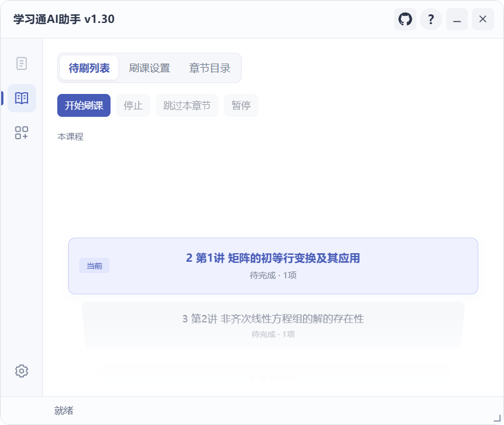This screenshot has height=425, width=504.
Task: Click the 就绪 status text
Action: [x=64, y=411]
